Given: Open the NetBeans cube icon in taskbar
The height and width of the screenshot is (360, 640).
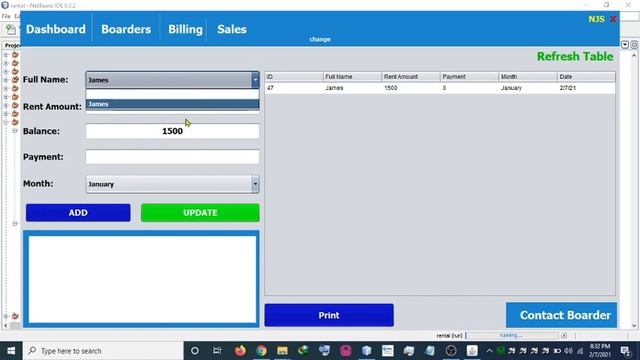Looking at the screenshot, I should click(x=367, y=351).
